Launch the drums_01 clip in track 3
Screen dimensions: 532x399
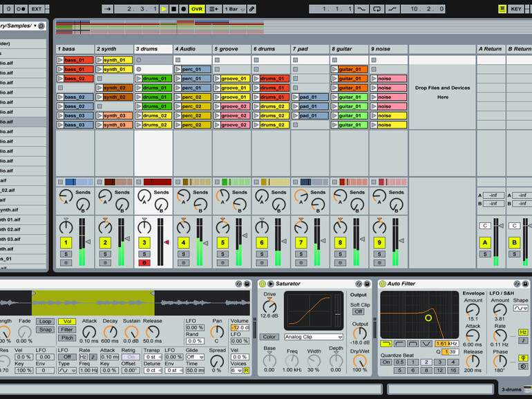(139, 79)
